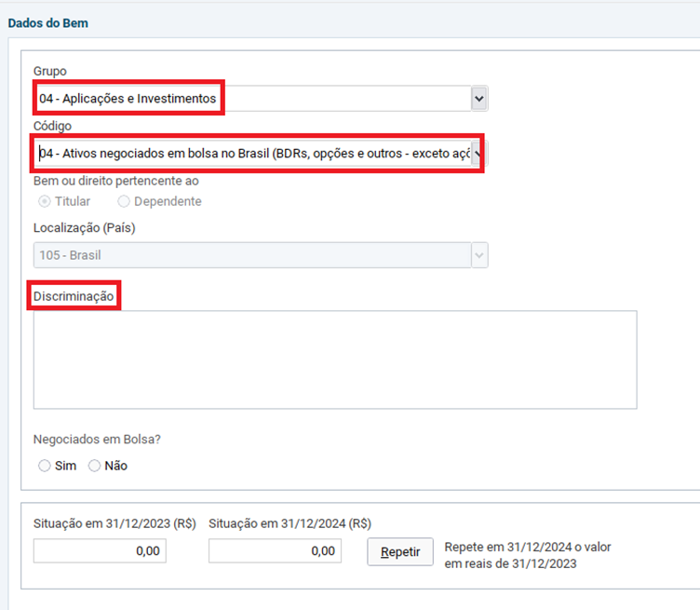The width and height of the screenshot is (700, 610).
Task: Click the Situação em 31/12/2023 value field
Action: (x=100, y=551)
